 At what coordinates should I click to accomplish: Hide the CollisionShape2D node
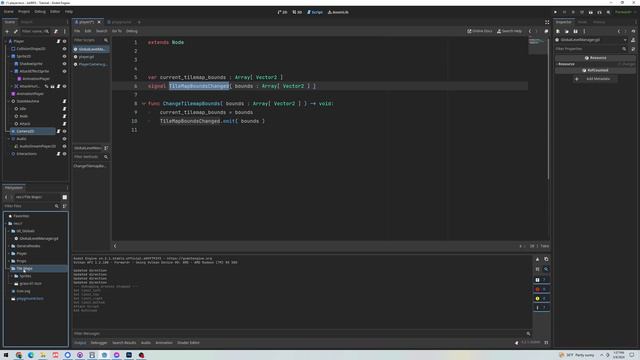tap(64, 49)
